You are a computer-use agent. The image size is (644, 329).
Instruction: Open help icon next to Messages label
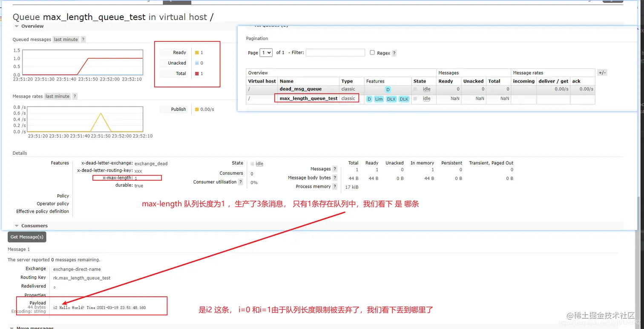pyautogui.click(x=335, y=169)
